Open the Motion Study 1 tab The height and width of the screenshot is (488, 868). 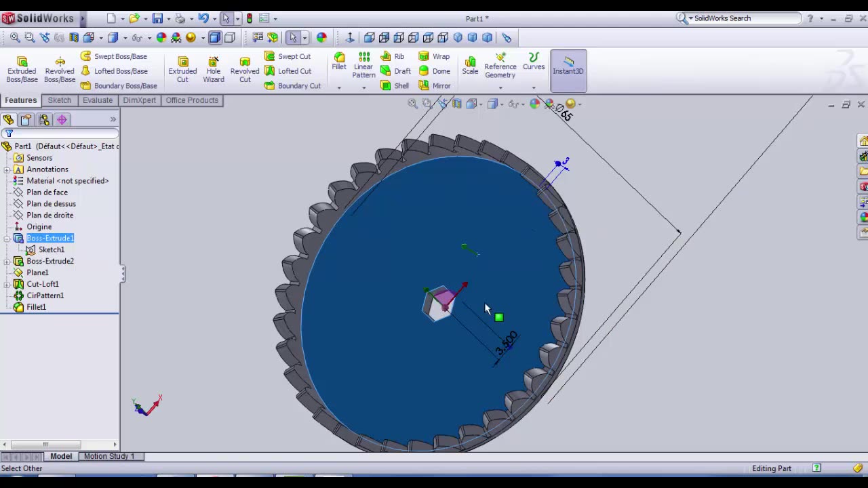click(x=109, y=456)
